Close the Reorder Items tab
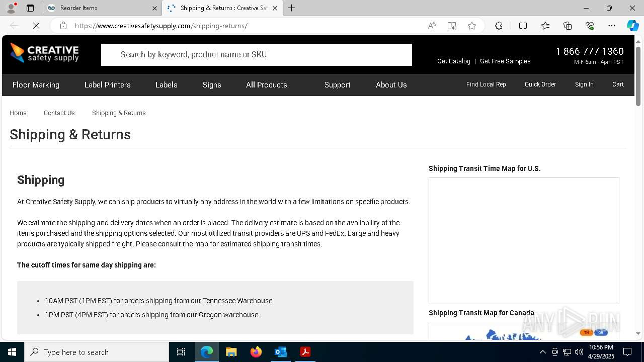644x362 pixels. pyautogui.click(x=154, y=8)
